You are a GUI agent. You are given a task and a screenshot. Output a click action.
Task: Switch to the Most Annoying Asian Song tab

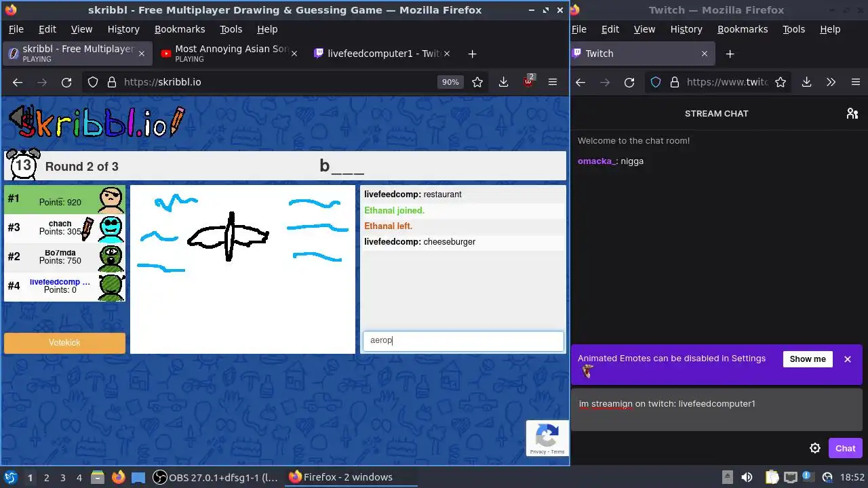click(x=229, y=54)
